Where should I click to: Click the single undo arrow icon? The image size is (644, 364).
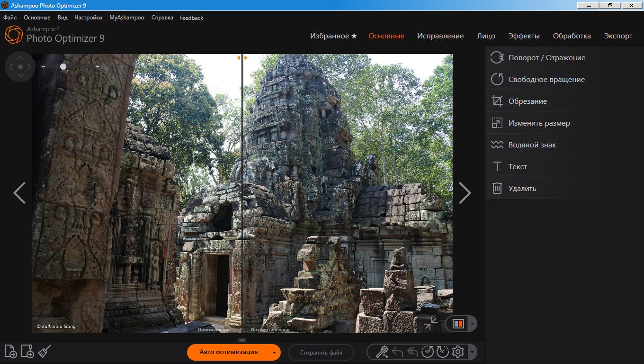point(397,352)
